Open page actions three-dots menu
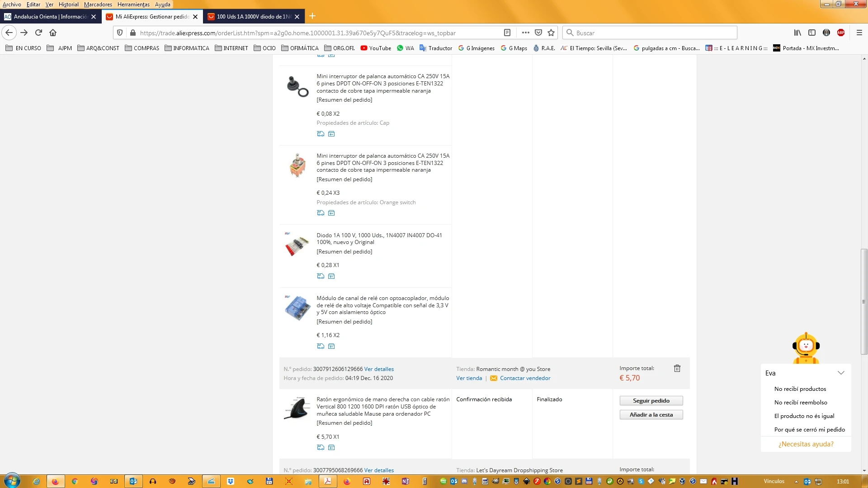The height and width of the screenshot is (488, 868). 525,33
